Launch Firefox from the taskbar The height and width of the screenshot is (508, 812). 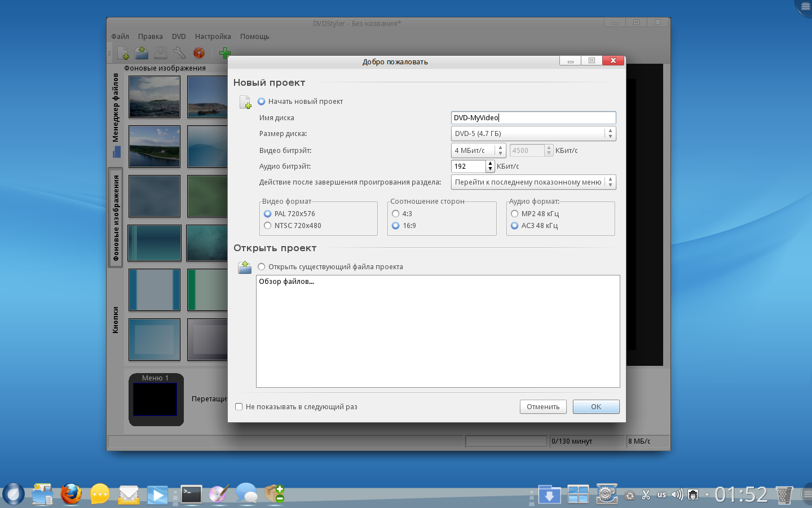(71, 494)
